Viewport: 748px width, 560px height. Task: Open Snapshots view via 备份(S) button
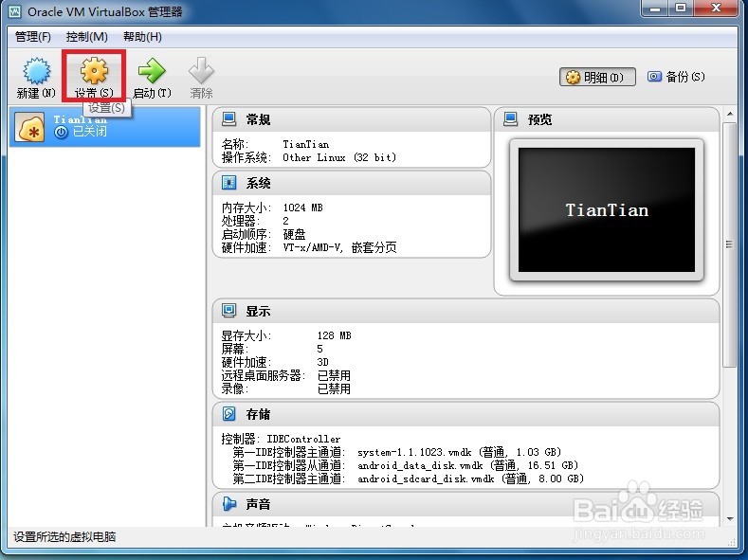point(676,76)
